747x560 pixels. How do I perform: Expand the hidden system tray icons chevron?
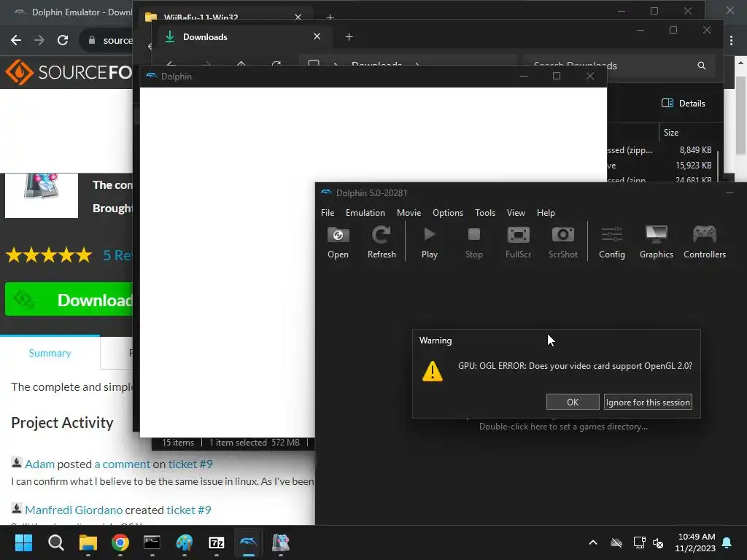tap(593, 542)
